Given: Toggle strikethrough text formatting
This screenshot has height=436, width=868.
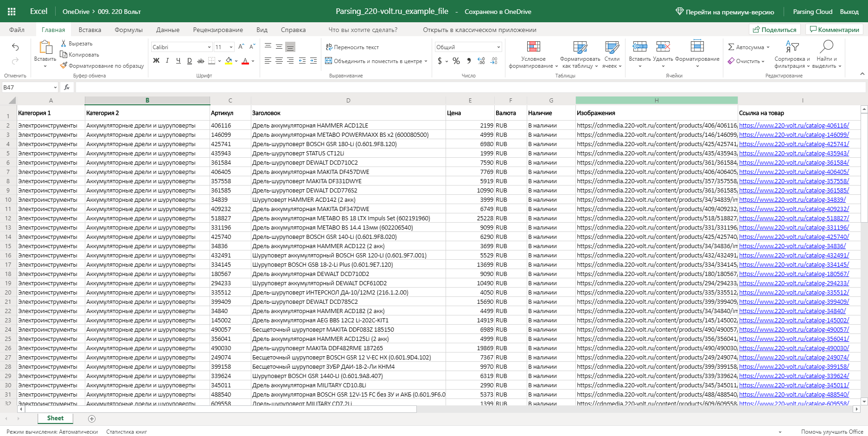Looking at the screenshot, I should pyautogui.click(x=201, y=61).
